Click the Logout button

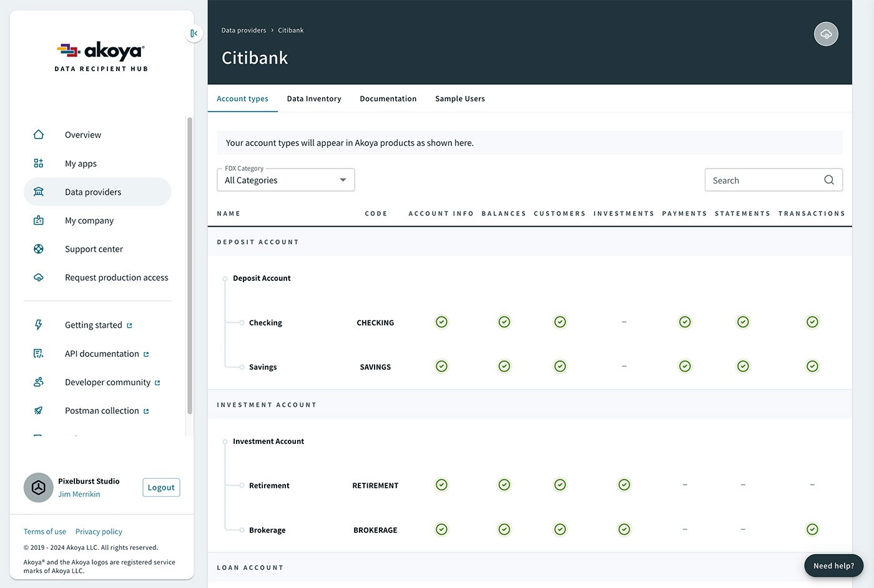[x=161, y=488]
